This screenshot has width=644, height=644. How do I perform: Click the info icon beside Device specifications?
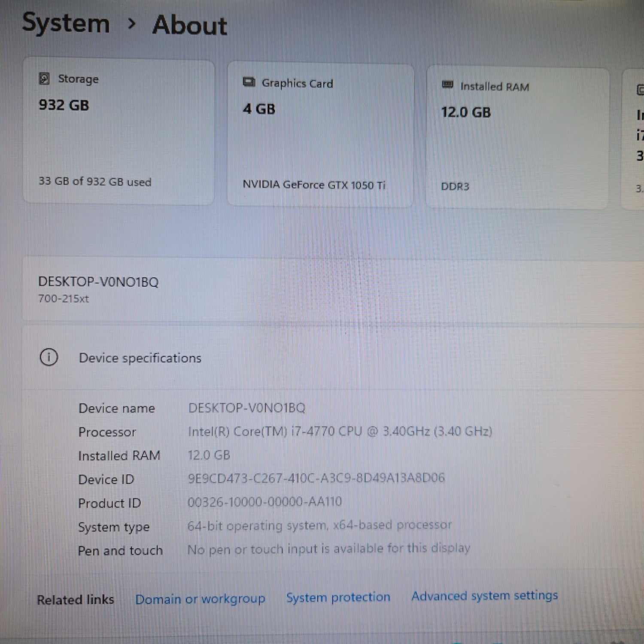pyautogui.click(x=49, y=358)
